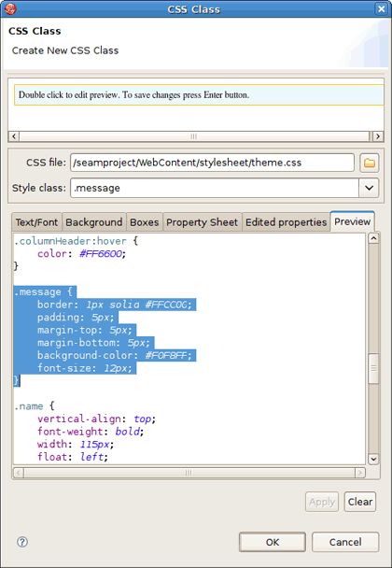Click in the CSS file path field
Screen dimensions: 392x568
coord(212,163)
